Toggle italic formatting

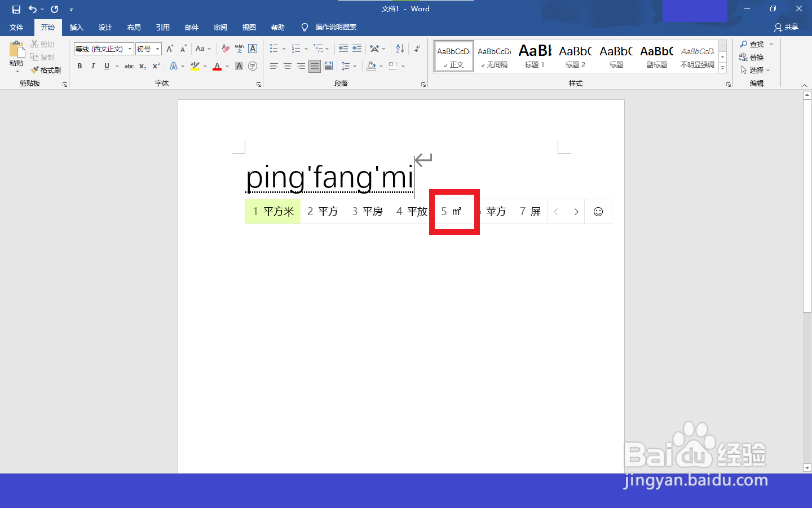pos(93,66)
